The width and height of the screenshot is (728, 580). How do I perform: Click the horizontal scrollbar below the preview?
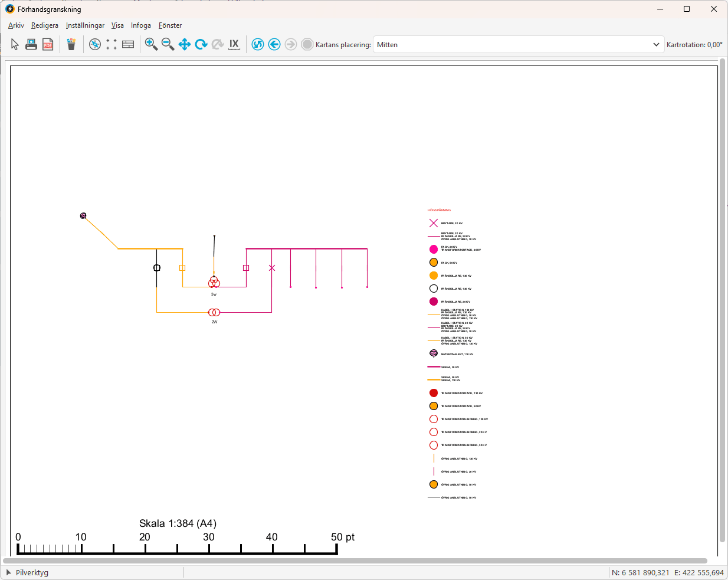click(x=354, y=561)
